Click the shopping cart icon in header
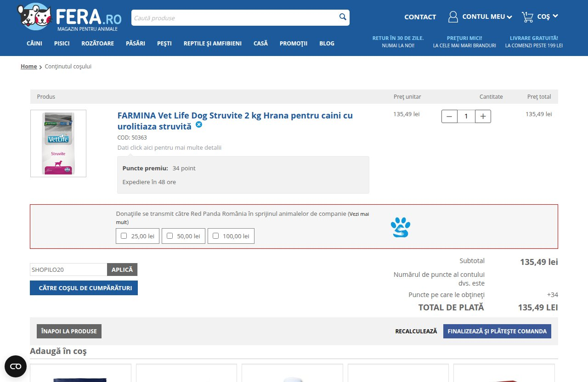 (x=527, y=17)
